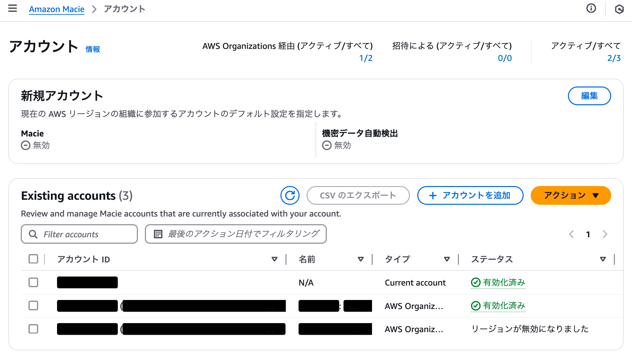Sort by アカウント ID column arrow
The image size is (632, 364).
point(274,259)
